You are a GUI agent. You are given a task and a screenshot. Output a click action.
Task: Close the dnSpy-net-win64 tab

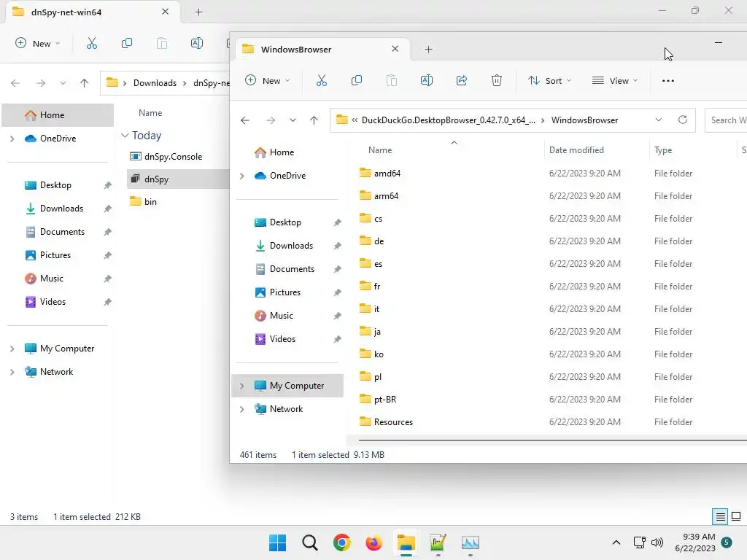point(165,12)
